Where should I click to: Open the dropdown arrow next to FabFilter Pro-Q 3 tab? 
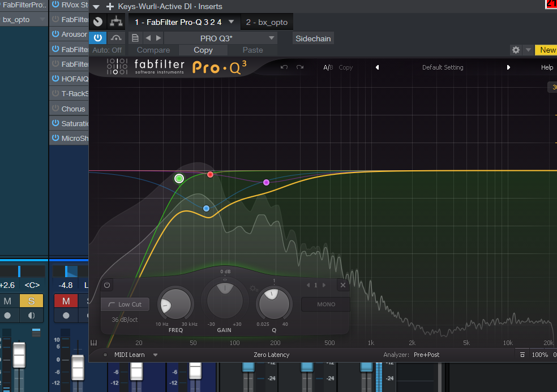click(x=232, y=22)
